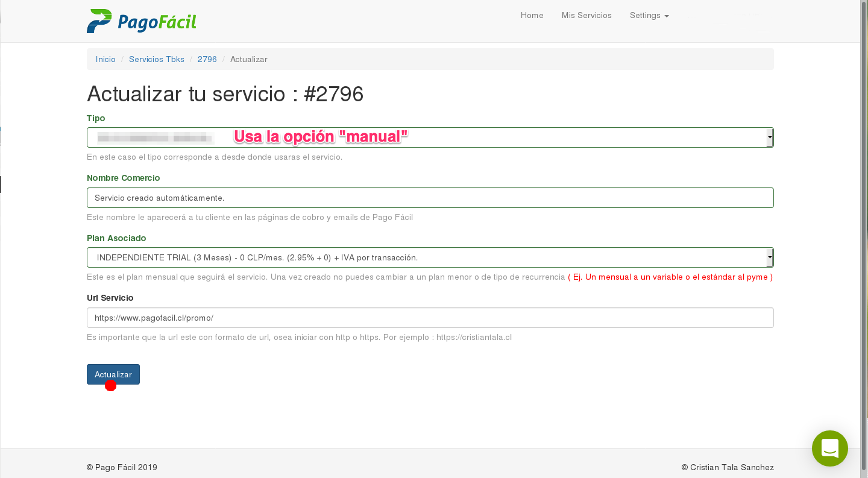868x478 pixels.
Task: Click the Tipo field label
Action: point(96,118)
